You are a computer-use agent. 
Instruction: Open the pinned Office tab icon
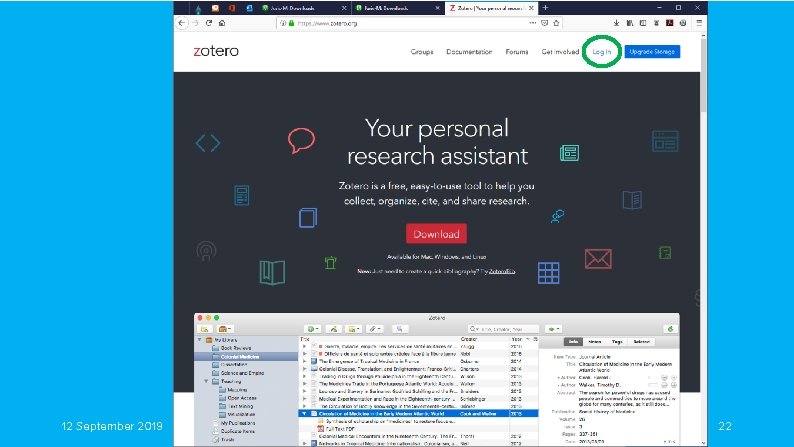(232, 8)
